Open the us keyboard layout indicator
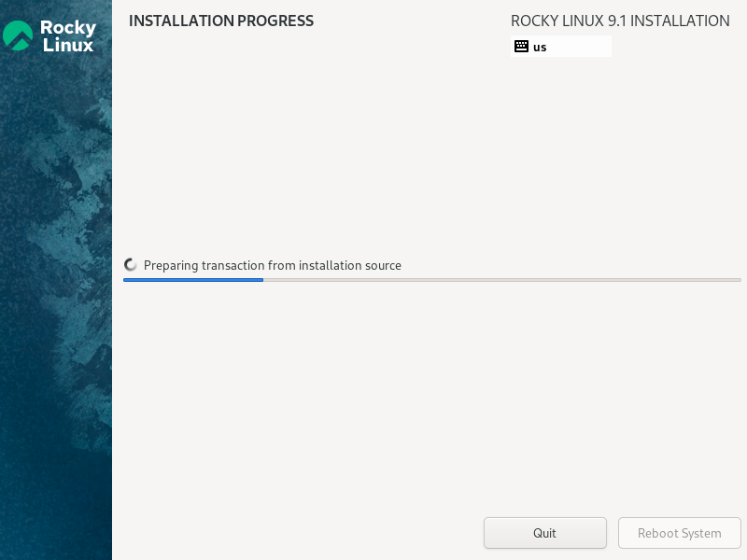 click(561, 46)
